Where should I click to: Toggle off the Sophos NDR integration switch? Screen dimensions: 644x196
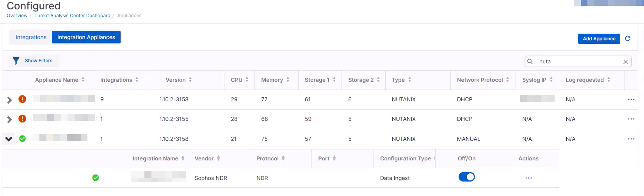(x=466, y=177)
